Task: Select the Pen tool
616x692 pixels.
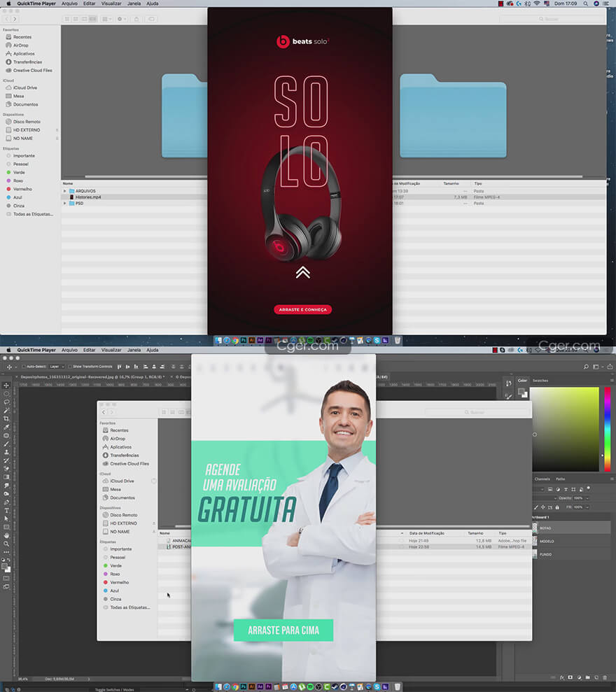Action: pyautogui.click(x=6, y=502)
